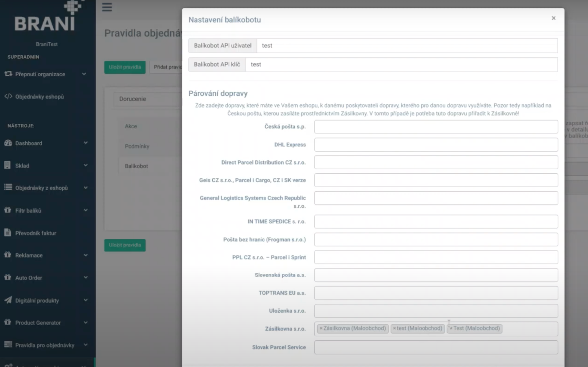Expand Filtr balíků chevron

pyautogui.click(x=86, y=210)
